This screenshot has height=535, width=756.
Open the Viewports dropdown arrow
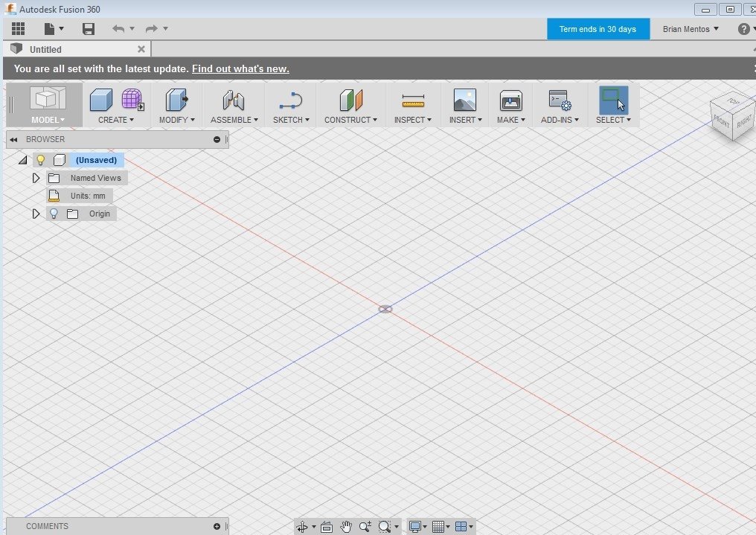pyautogui.click(x=471, y=527)
